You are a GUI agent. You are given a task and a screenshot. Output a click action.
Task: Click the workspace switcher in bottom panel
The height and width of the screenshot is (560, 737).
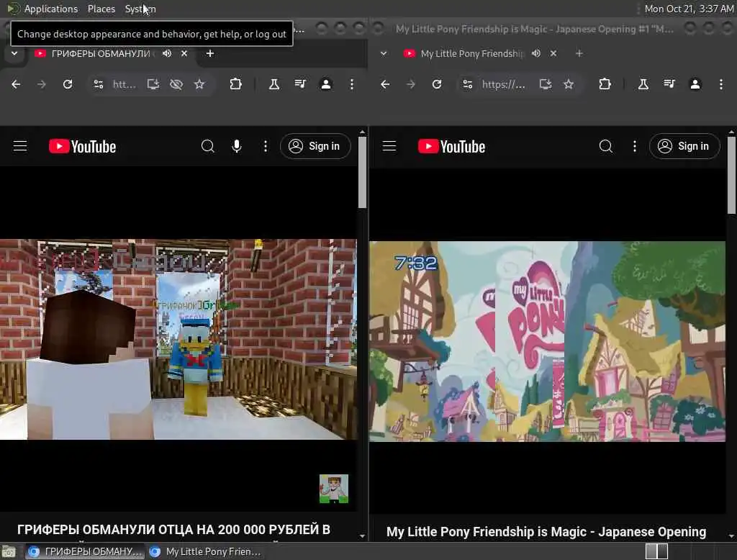[656, 551]
